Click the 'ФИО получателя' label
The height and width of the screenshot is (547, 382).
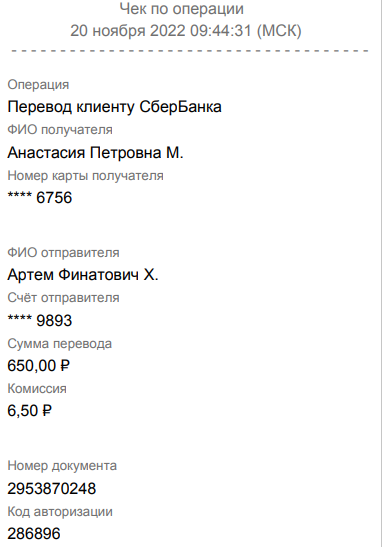[60, 130]
